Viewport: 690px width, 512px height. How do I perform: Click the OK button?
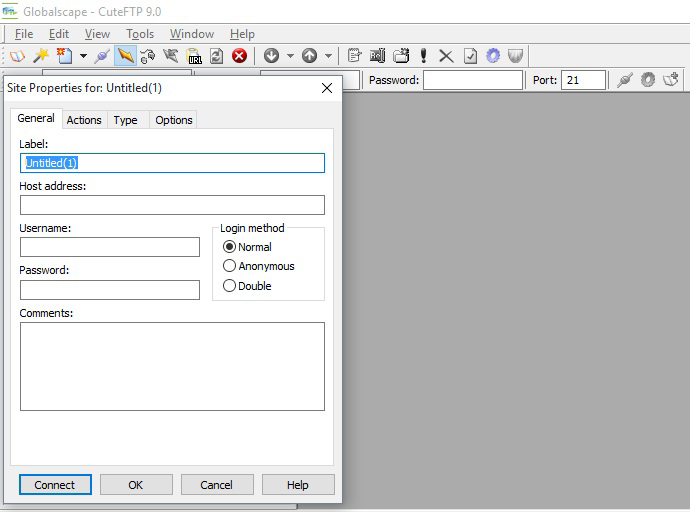[136, 485]
